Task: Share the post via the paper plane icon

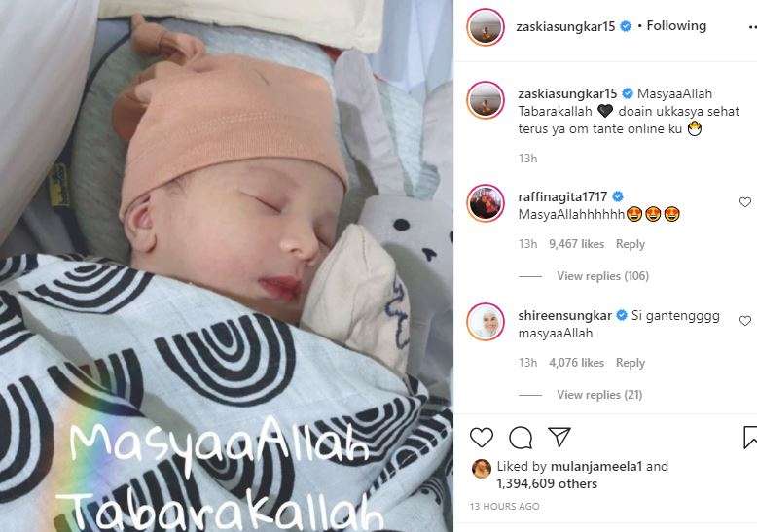Action: (x=560, y=437)
